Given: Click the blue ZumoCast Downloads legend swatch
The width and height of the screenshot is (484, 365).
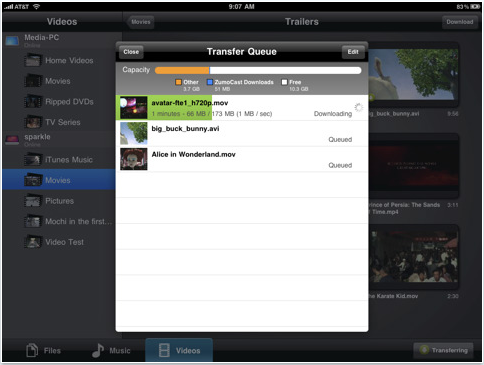Looking at the screenshot, I should click(210, 82).
